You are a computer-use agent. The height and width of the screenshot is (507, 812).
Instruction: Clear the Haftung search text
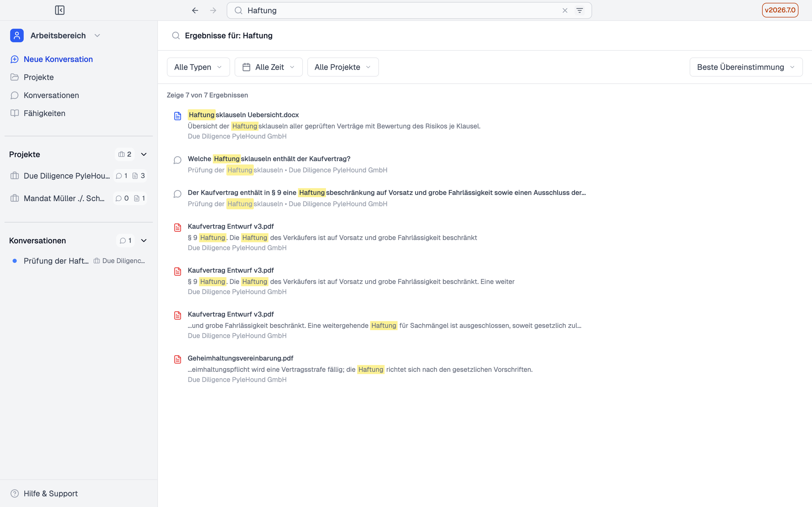coord(565,10)
